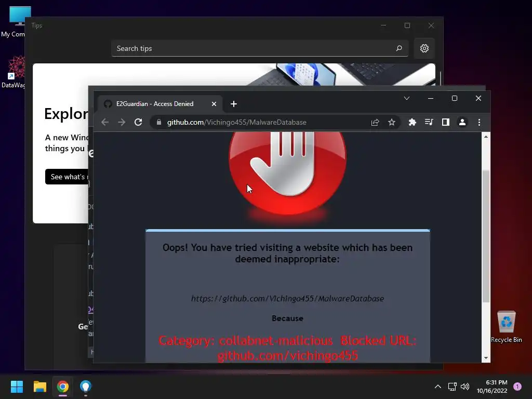Click 'See what's' button in Tips window
The image size is (532, 399).
click(67, 177)
